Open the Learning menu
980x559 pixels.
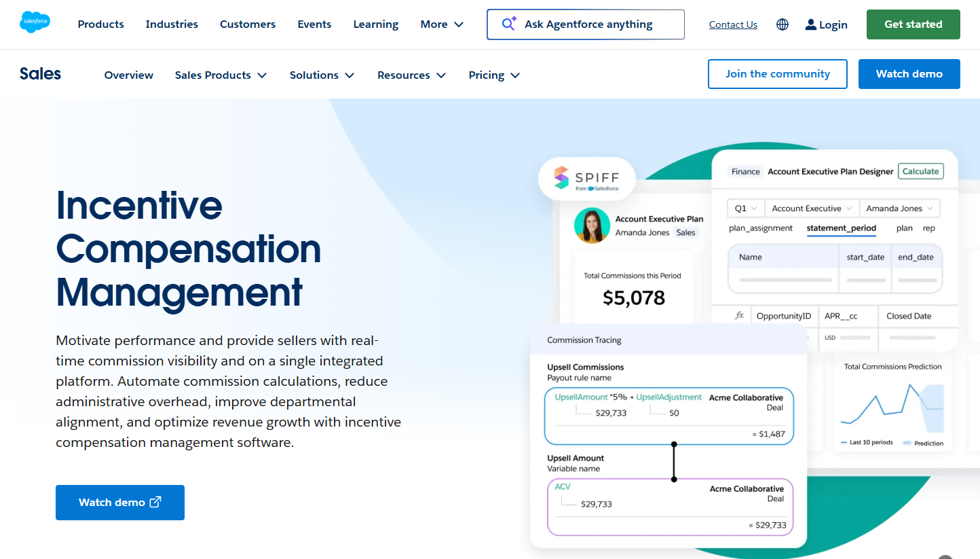click(376, 24)
